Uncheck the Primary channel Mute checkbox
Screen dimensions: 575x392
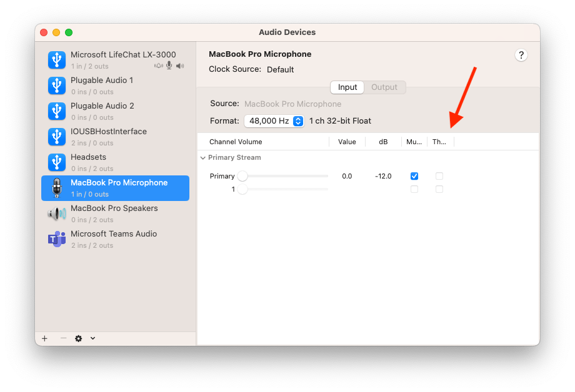click(414, 176)
